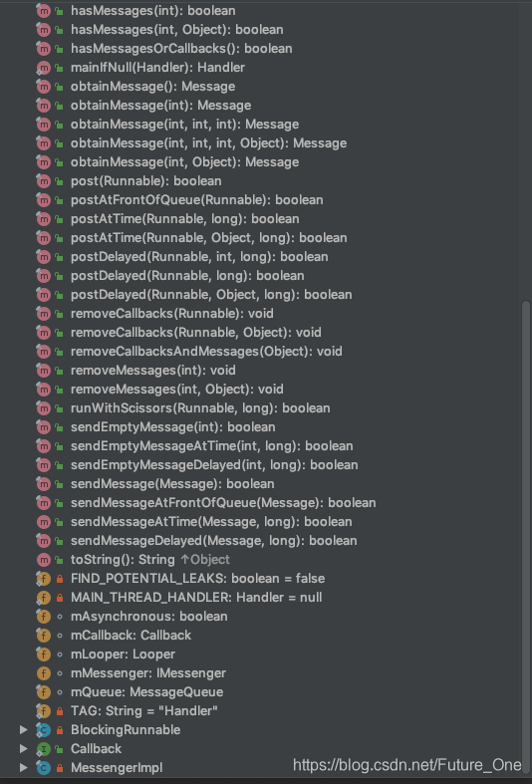This screenshot has height=784, width=532.
Task: Select hasMessages(int): boolean
Action: point(153,11)
